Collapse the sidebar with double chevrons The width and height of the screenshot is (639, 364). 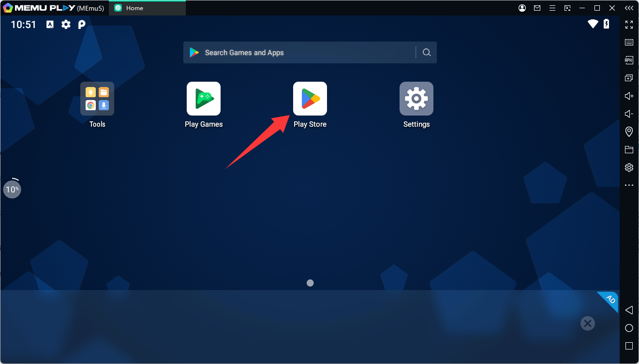(x=629, y=8)
